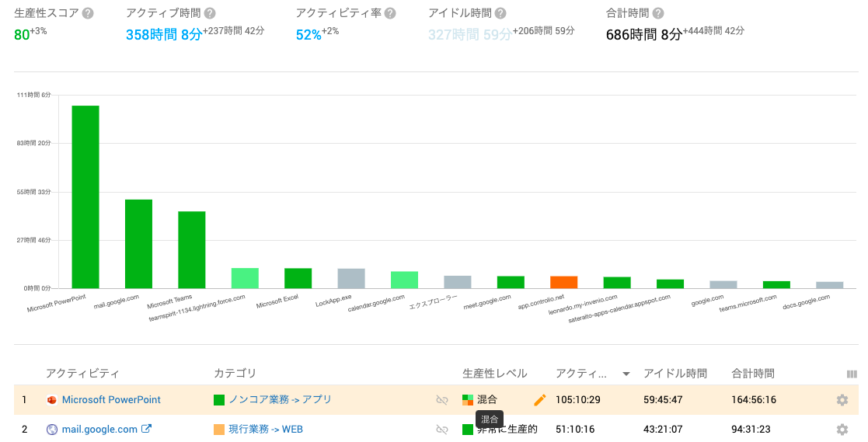
Task: Open Microsoft PowerPoint activity link
Action: [x=111, y=400]
